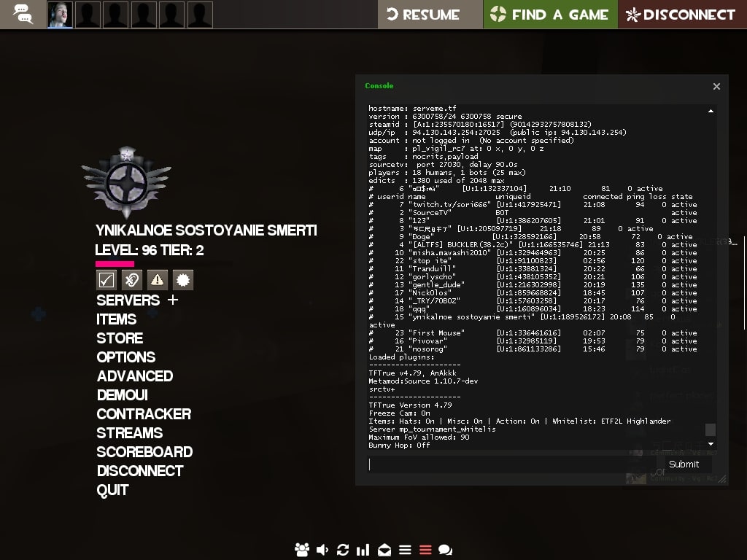Click the console scroll up arrow
Image resolution: width=747 pixels, height=560 pixels.
pos(711,111)
